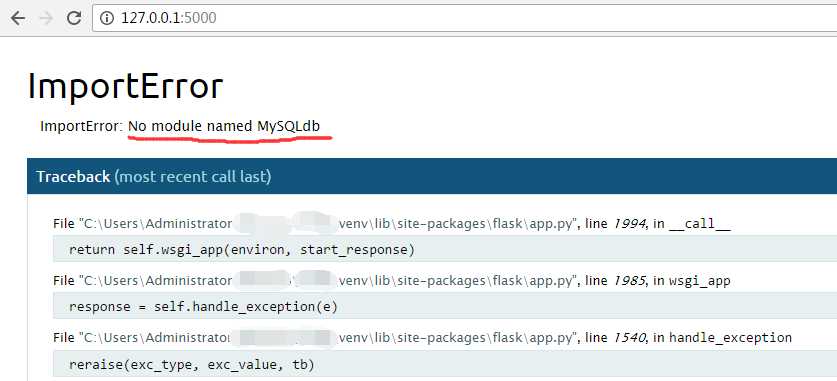Viewport: 837px width, 381px height.
Task: Select the No module named MySQLdb message
Action: tap(224, 126)
